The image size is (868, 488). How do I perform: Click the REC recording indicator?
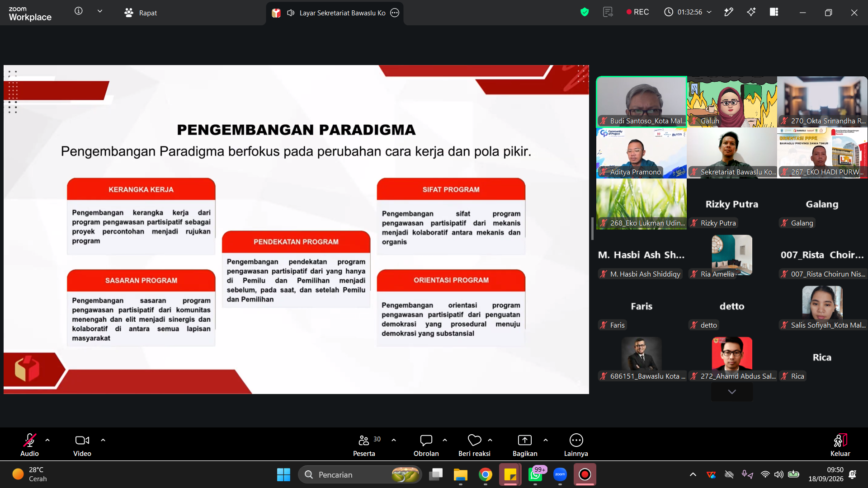[x=637, y=12]
